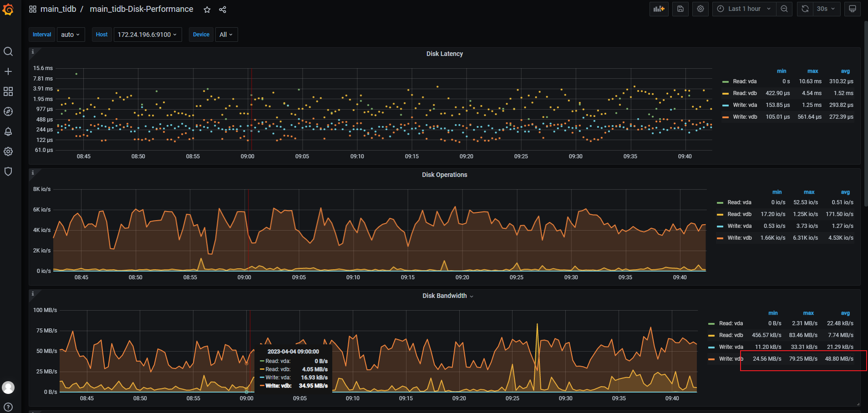
Task: Open the Explore compass icon
Action: click(8, 111)
